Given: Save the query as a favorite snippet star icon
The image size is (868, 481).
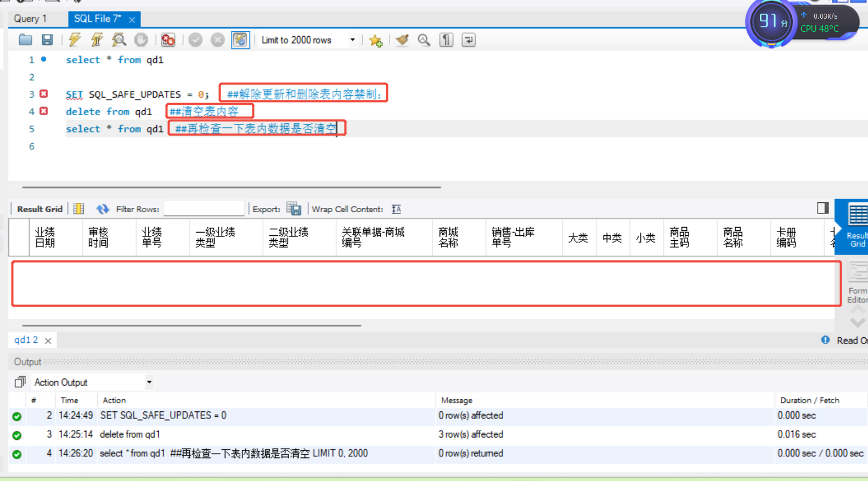Looking at the screenshot, I should click(x=376, y=40).
